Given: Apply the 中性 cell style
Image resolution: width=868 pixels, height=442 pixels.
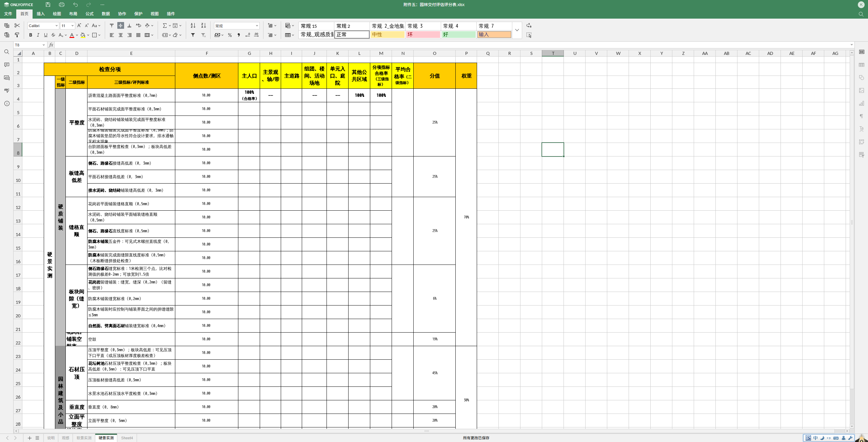Looking at the screenshot, I should 387,35.
